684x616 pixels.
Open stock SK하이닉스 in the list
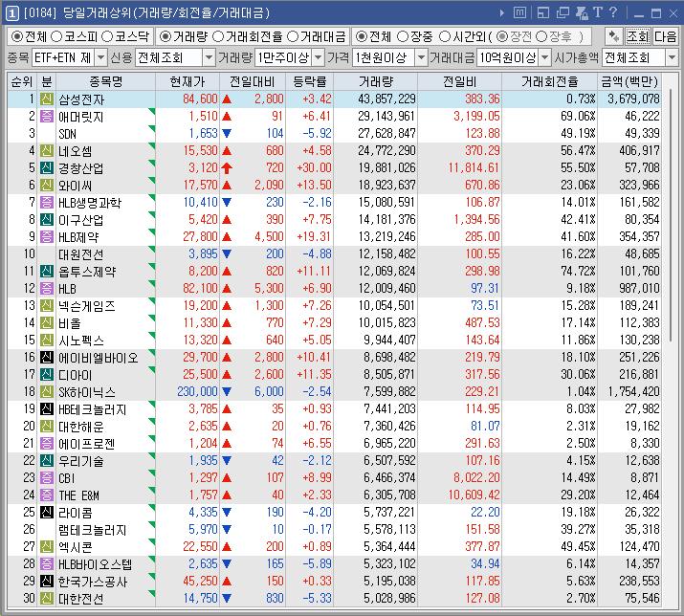(x=87, y=392)
